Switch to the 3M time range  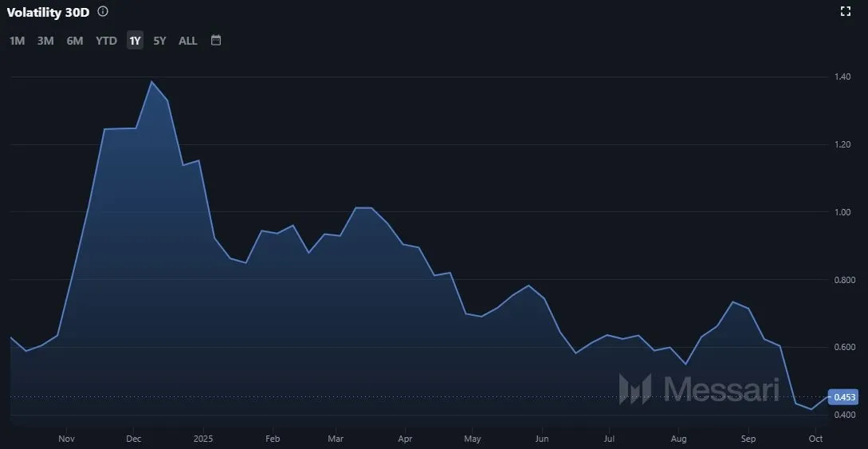click(x=45, y=41)
